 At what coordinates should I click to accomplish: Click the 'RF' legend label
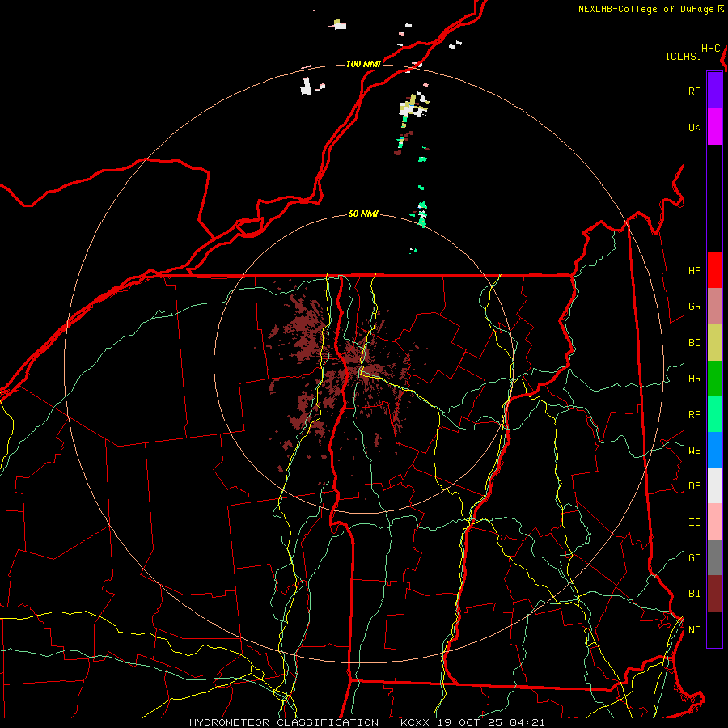694,91
